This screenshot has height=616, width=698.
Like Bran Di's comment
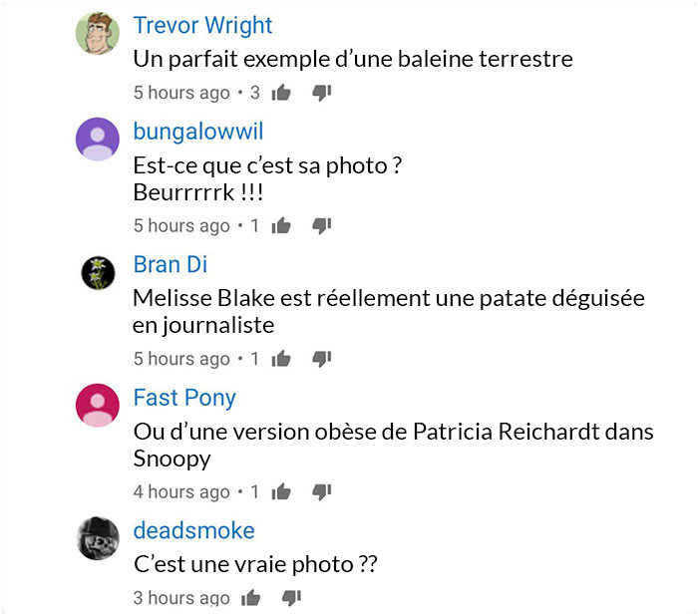point(281,359)
